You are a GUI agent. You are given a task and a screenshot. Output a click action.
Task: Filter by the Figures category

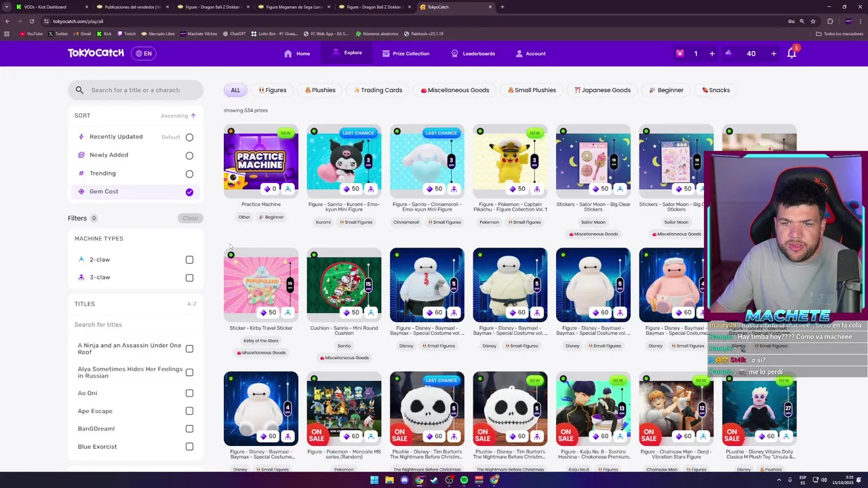272,90
